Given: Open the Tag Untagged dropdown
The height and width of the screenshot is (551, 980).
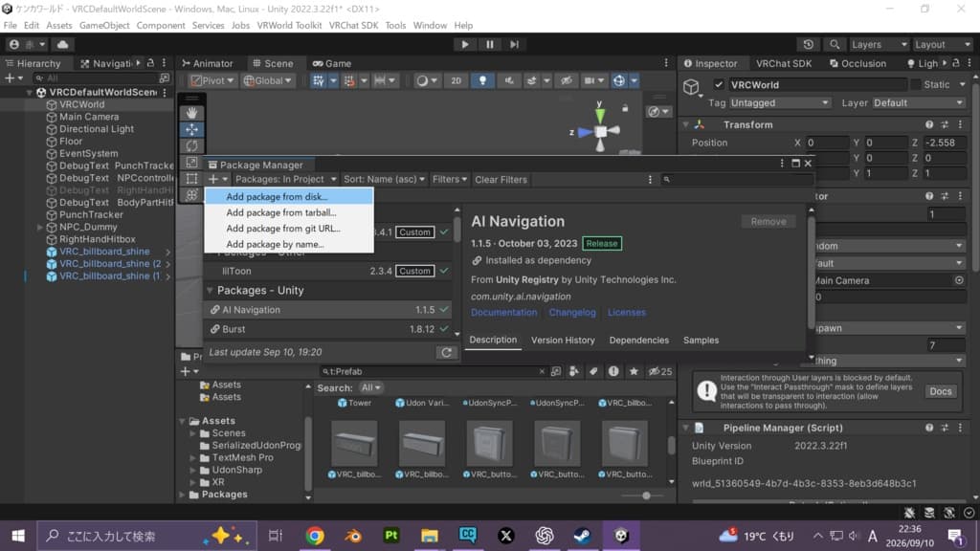Looking at the screenshot, I should point(779,102).
